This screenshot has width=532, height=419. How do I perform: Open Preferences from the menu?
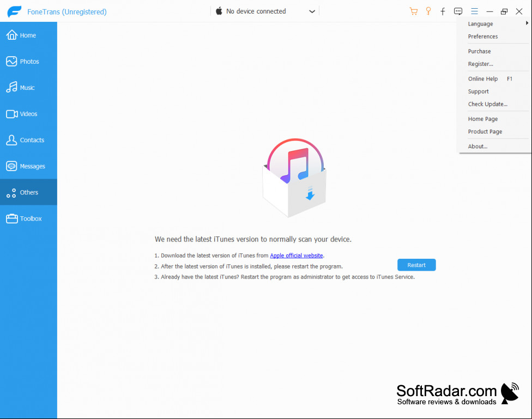(x=483, y=37)
